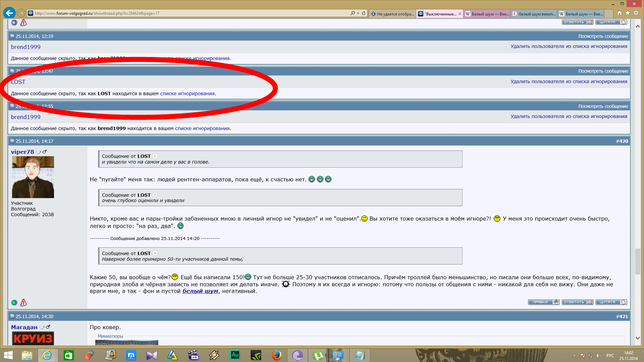Click the browser back arrow button
Screen dimensions: 644x362
pyautogui.click(x=9, y=13)
